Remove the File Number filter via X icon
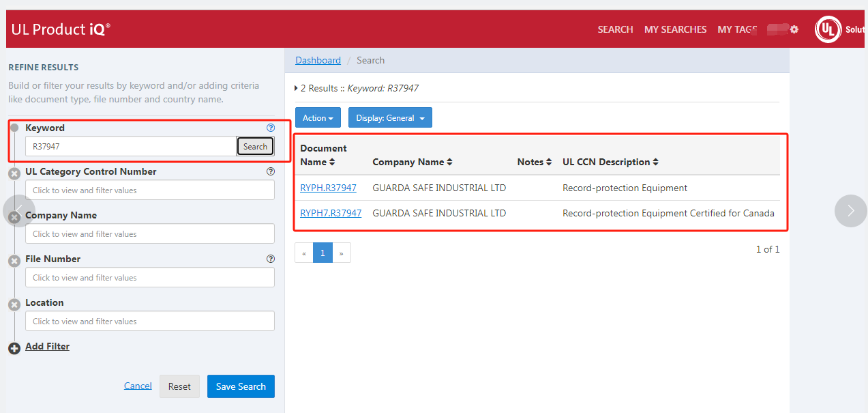Screen dimensions: 868x413 tap(14, 261)
